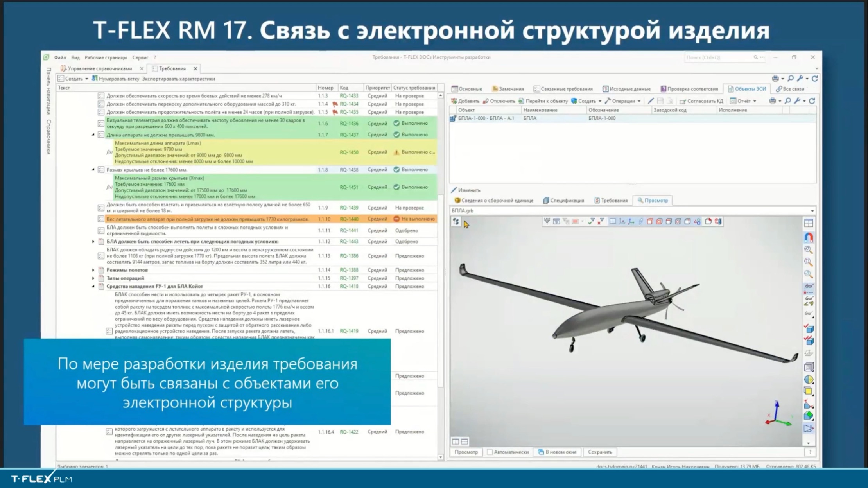Click the selection filter funnel icon in the 3D toolbar
The image size is (868, 488).
(x=547, y=221)
